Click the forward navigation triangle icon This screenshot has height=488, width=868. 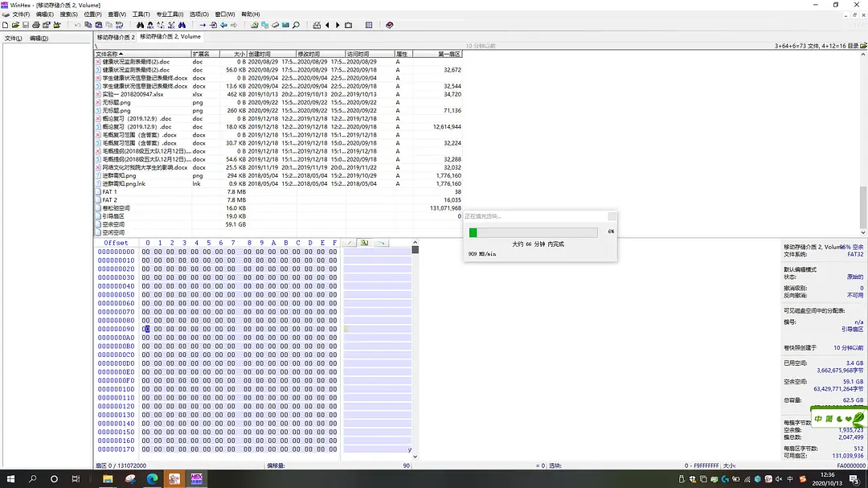(x=338, y=25)
